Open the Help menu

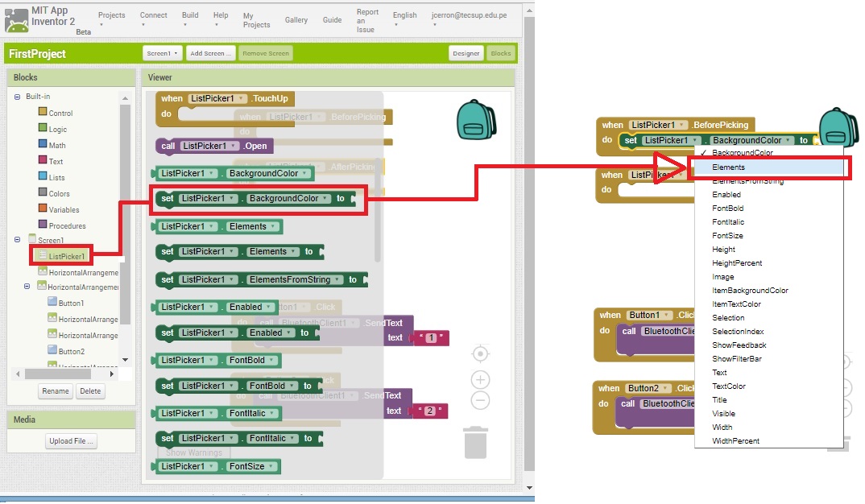coord(221,19)
